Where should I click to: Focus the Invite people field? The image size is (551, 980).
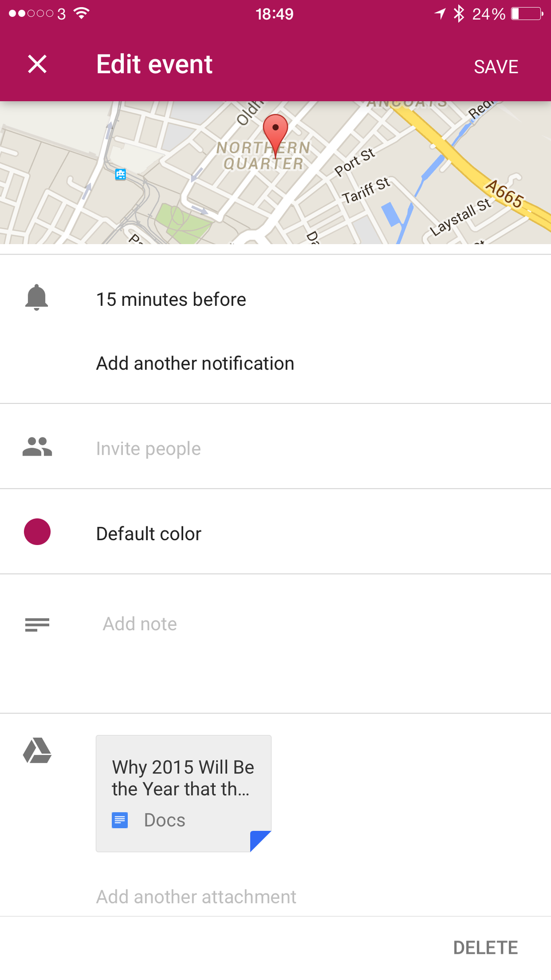148,449
